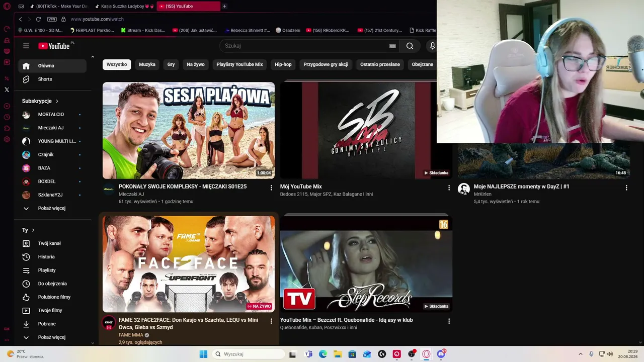Select the Przygodowe gry akcji chip

pos(326,64)
